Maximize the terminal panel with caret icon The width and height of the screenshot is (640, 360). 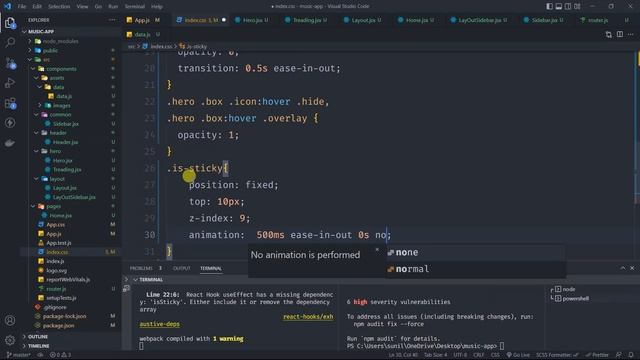622,268
